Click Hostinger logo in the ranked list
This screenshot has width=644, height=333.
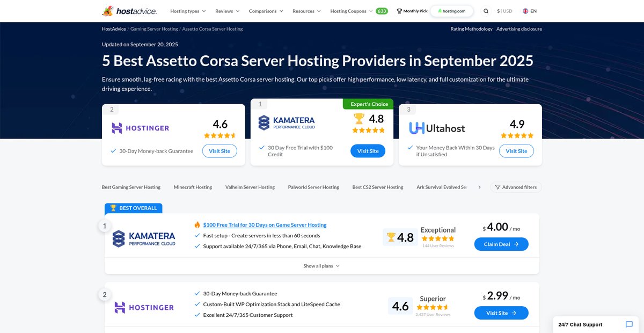click(x=144, y=307)
